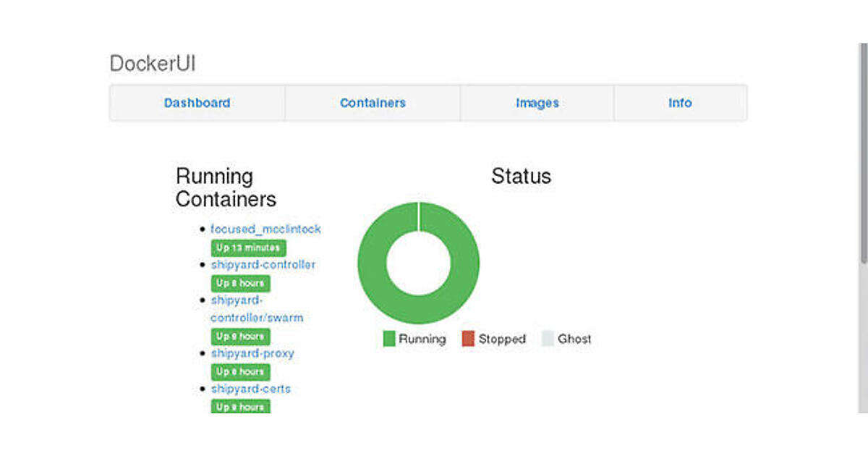Click the vertical scrollbar thumb

(x=863, y=152)
